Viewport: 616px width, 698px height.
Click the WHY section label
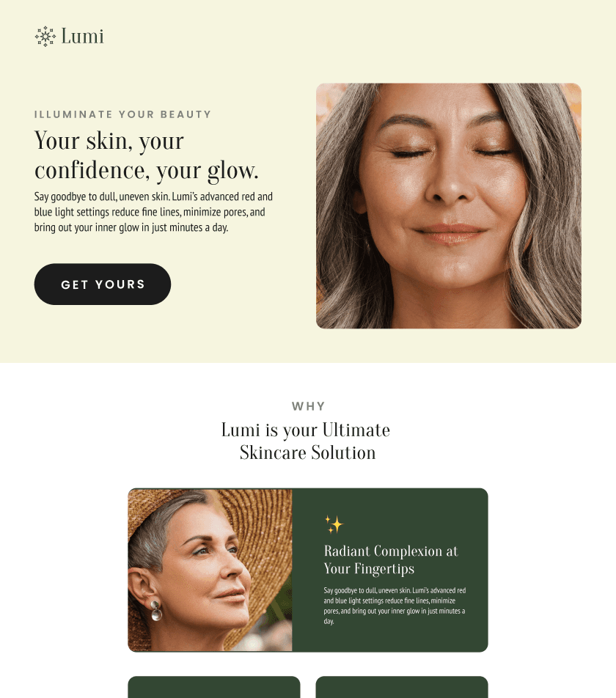pos(309,406)
